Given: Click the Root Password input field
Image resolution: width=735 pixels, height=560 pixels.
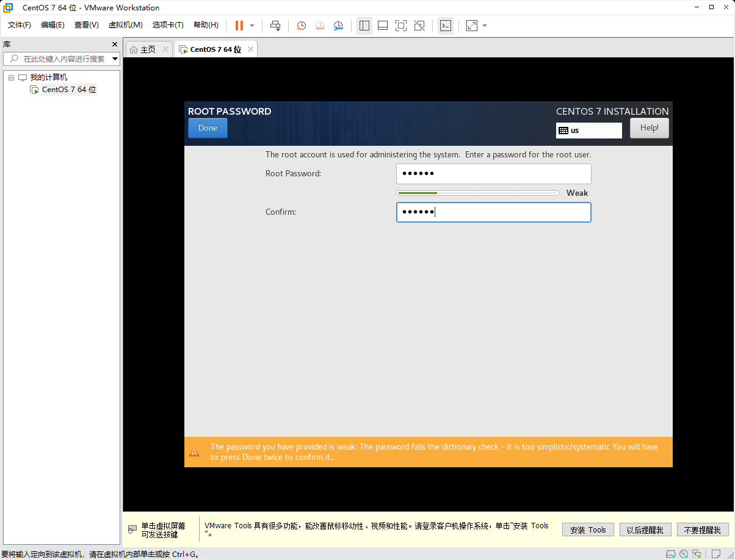Looking at the screenshot, I should coord(493,173).
